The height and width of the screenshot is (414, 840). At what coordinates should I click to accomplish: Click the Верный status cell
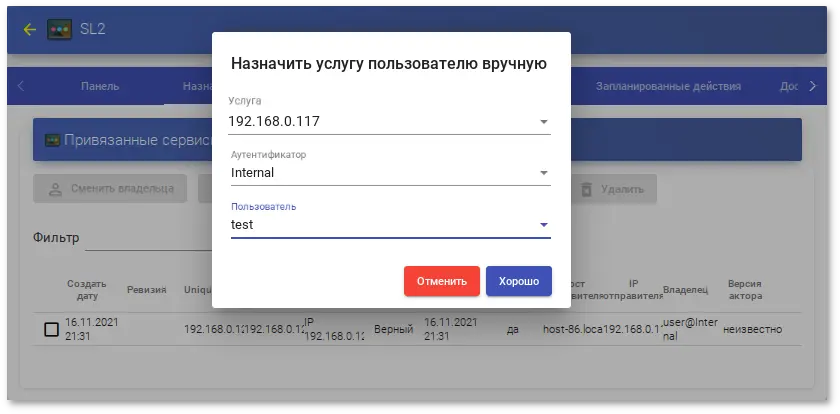(x=393, y=329)
